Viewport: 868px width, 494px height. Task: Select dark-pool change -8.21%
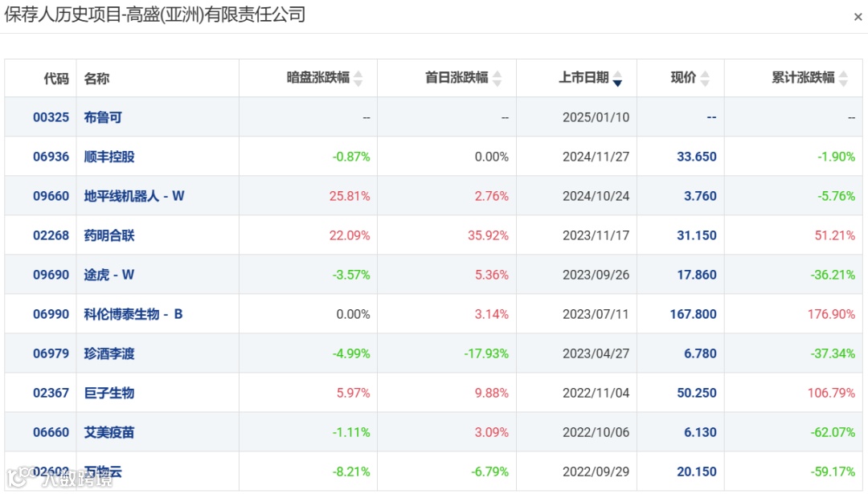pos(351,472)
